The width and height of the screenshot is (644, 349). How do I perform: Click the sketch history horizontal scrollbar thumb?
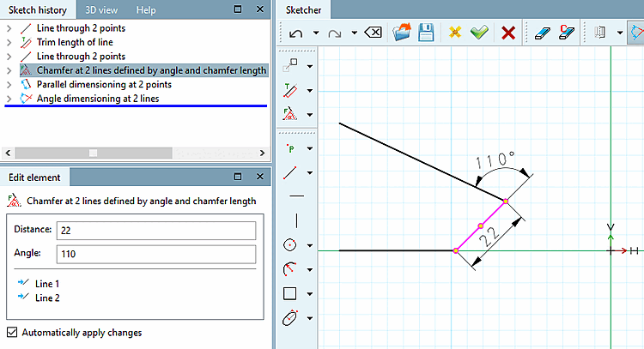94,153
